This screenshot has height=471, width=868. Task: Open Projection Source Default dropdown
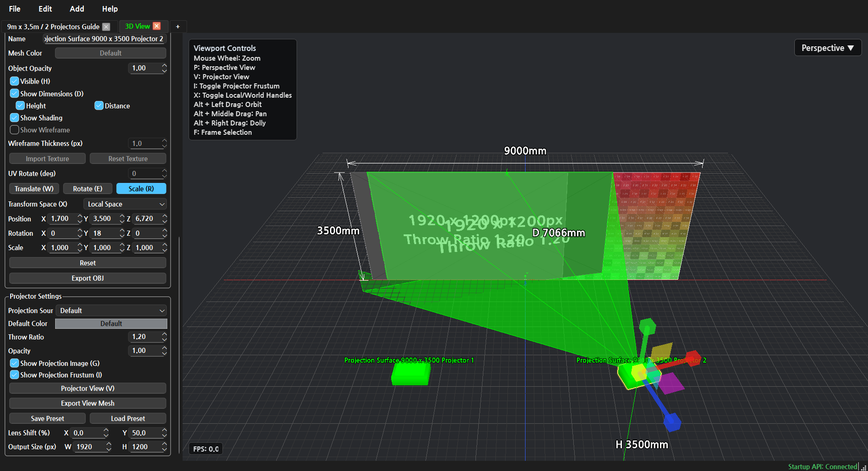click(x=111, y=310)
